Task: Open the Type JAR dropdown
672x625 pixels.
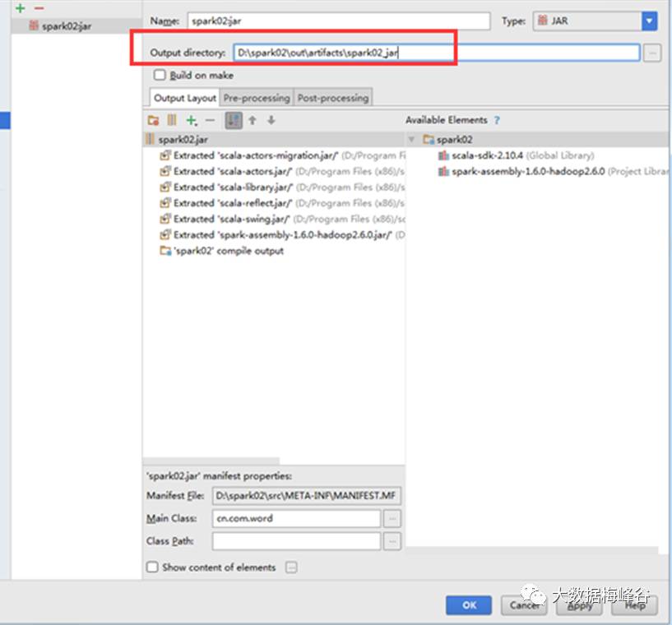Action: click(649, 21)
